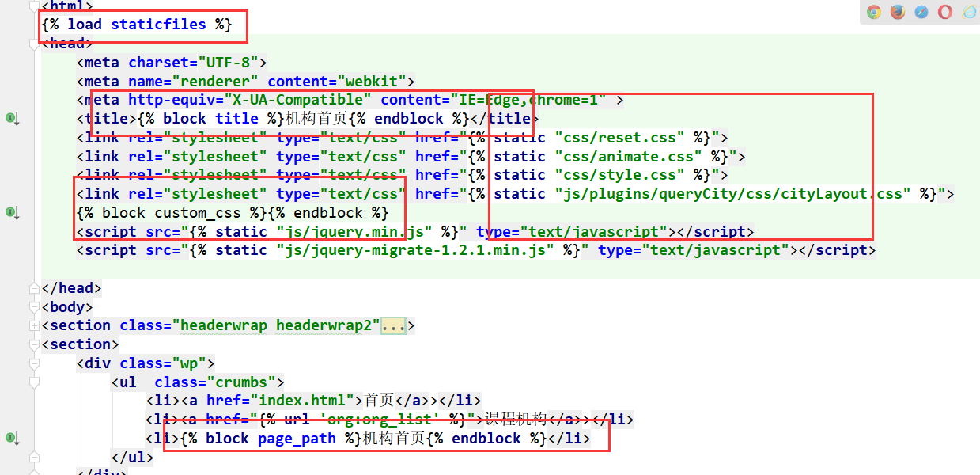Expand the folded headerwrap section gutter marker
Viewport: 980px width, 475px height.
tap(33, 325)
